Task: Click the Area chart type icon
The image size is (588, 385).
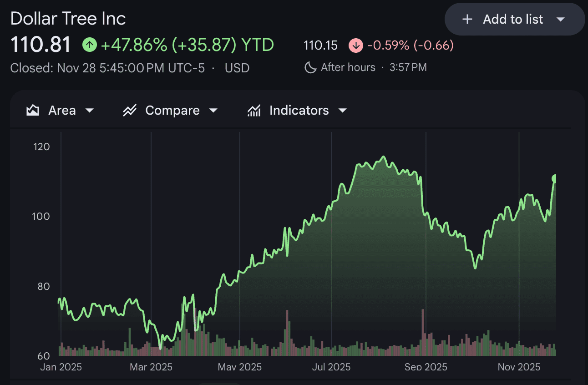Action: pos(33,111)
